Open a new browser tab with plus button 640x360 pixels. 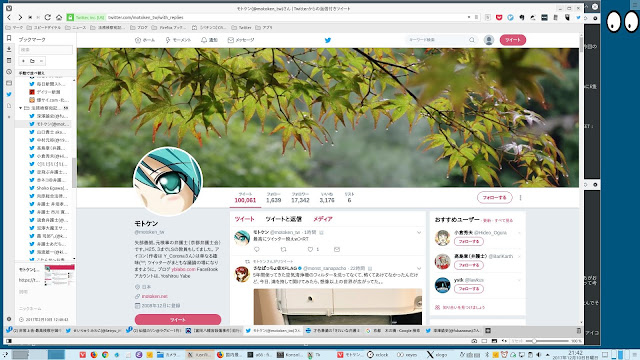[488, 331]
